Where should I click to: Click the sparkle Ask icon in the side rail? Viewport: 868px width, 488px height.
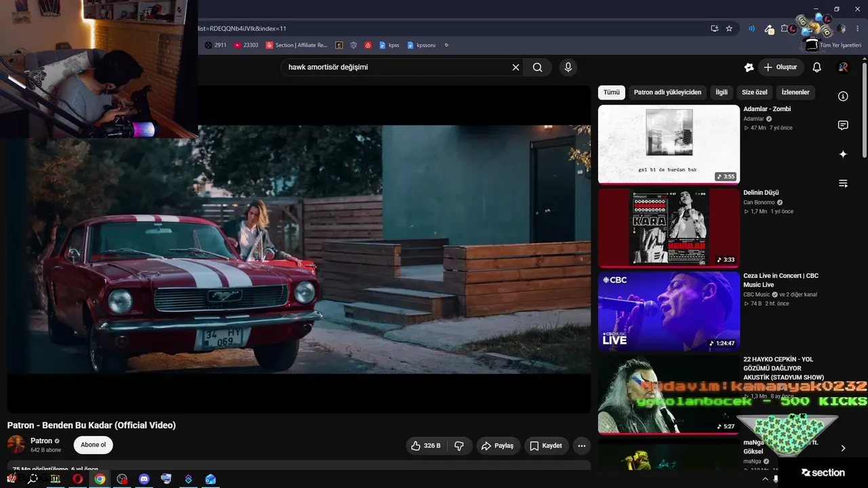coord(843,155)
